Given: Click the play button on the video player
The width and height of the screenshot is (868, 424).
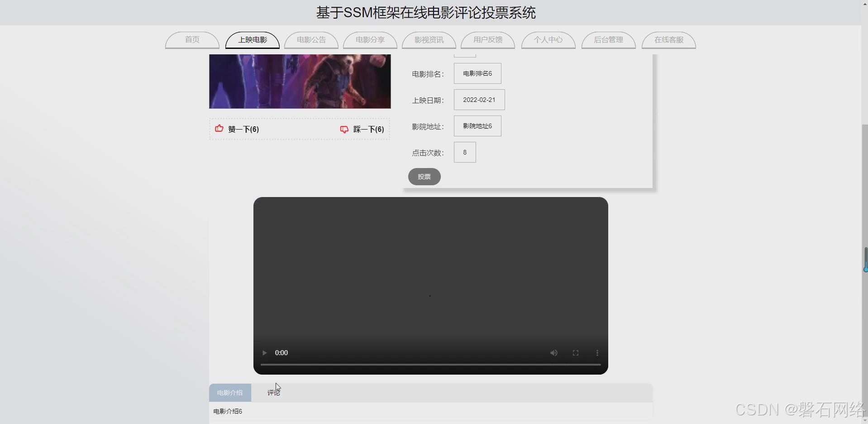Looking at the screenshot, I should click(264, 352).
